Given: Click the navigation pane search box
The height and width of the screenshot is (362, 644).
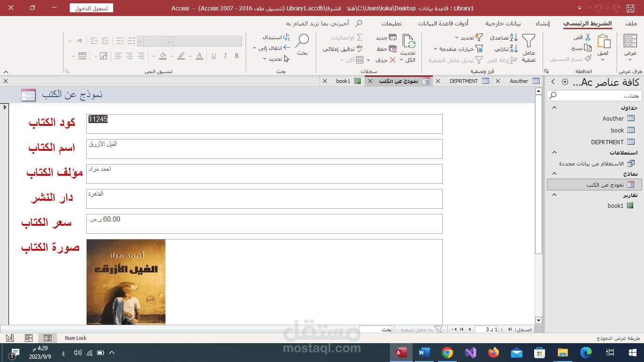Looking at the screenshot, I should pyautogui.click(x=594, y=96).
